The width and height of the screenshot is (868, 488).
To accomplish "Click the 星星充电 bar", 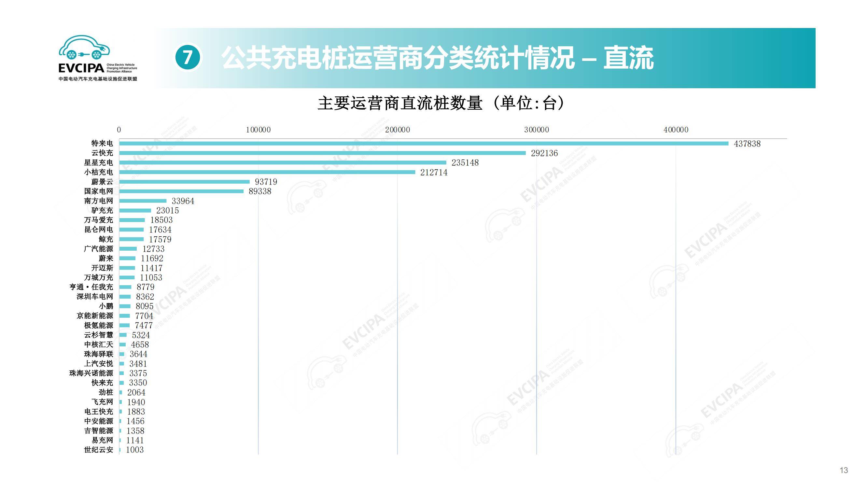I will [x=283, y=162].
